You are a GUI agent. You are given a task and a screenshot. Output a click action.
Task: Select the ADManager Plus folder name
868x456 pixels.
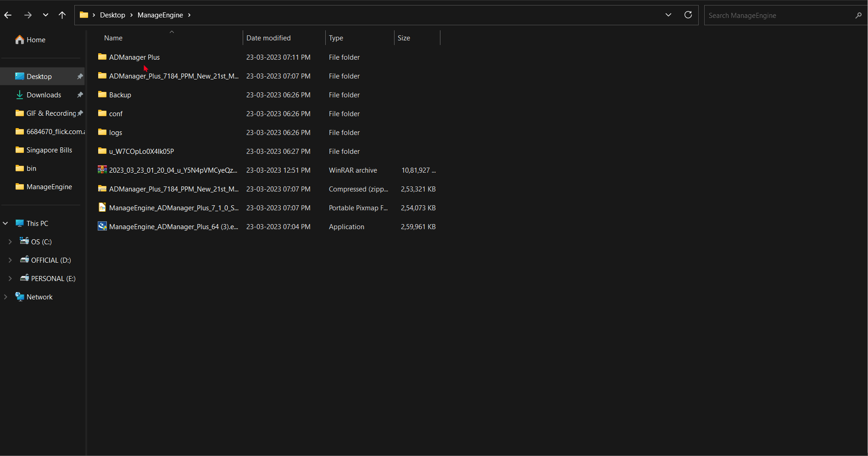point(134,57)
